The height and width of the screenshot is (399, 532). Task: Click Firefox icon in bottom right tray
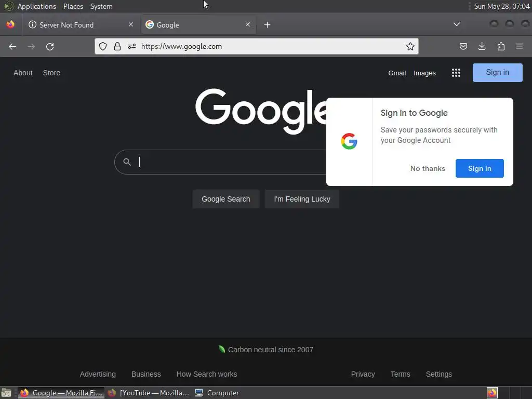tap(492, 393)
